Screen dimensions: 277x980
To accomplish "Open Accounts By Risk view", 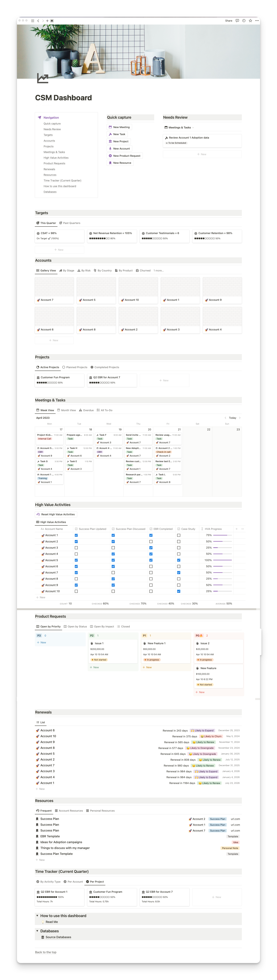I will pos(84,270).
